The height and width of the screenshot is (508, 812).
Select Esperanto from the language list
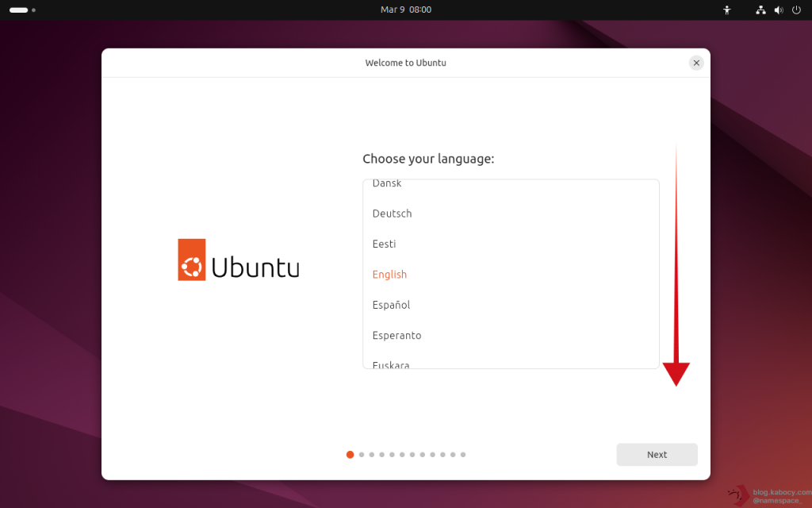pyautogui.click(x=397, y=336)
